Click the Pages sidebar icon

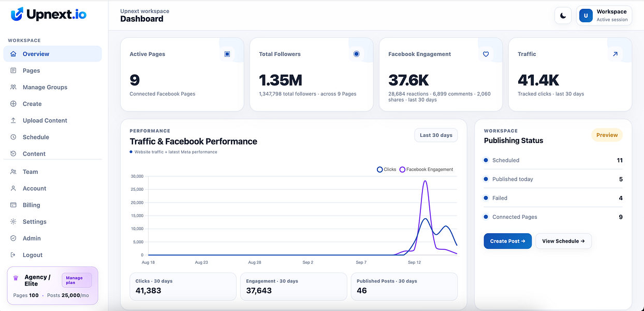tap(13, 70)
